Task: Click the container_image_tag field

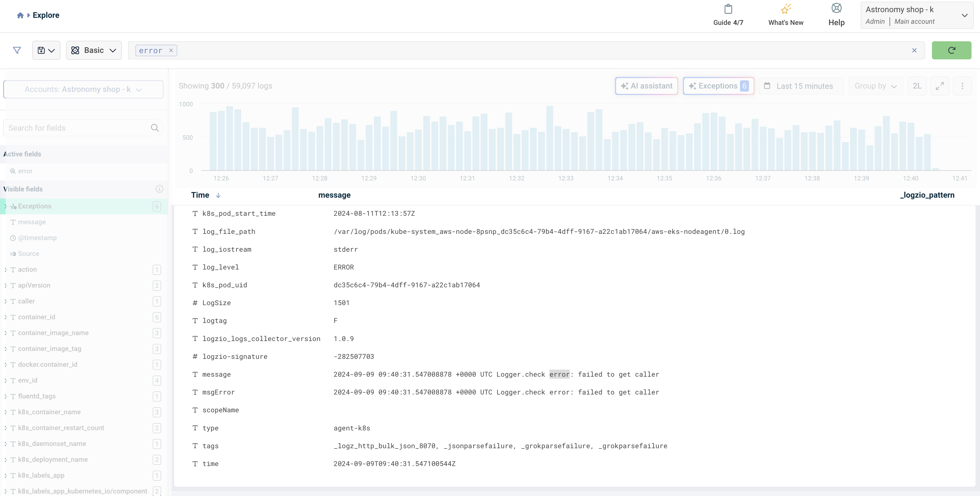Action: (49, 349)
